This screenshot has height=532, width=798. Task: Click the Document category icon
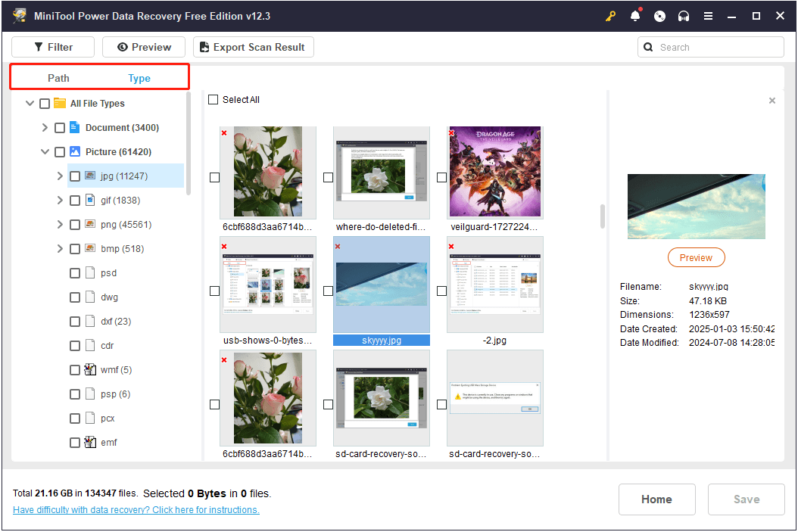click(x=75, y=127)
